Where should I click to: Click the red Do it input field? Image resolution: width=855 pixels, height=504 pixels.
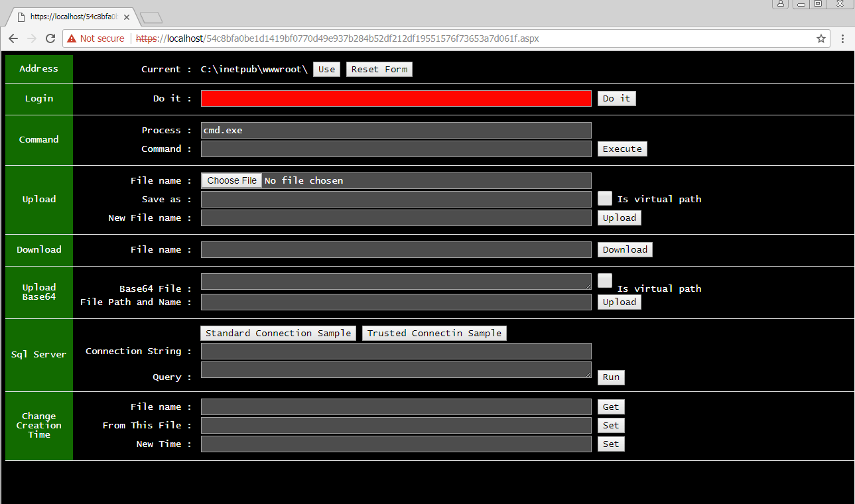[x=395, y=98]
